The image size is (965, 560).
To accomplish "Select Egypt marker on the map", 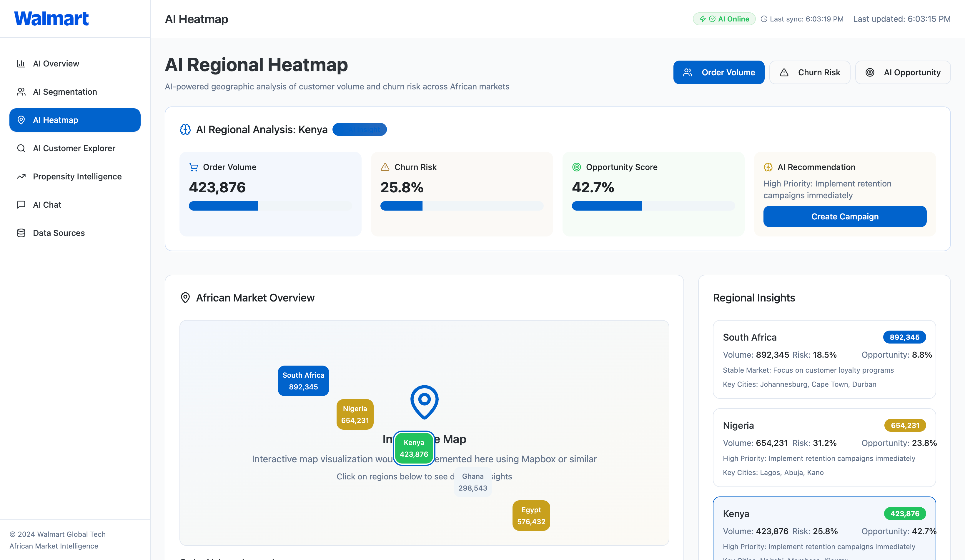I will click(531, 516).
